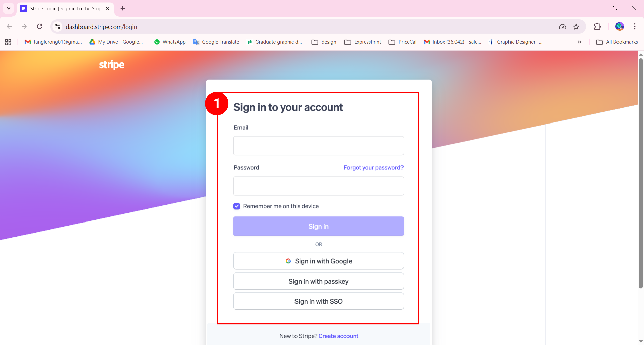Reload the page with the refresh icon
644x345 pixels.
click(39, 27)
